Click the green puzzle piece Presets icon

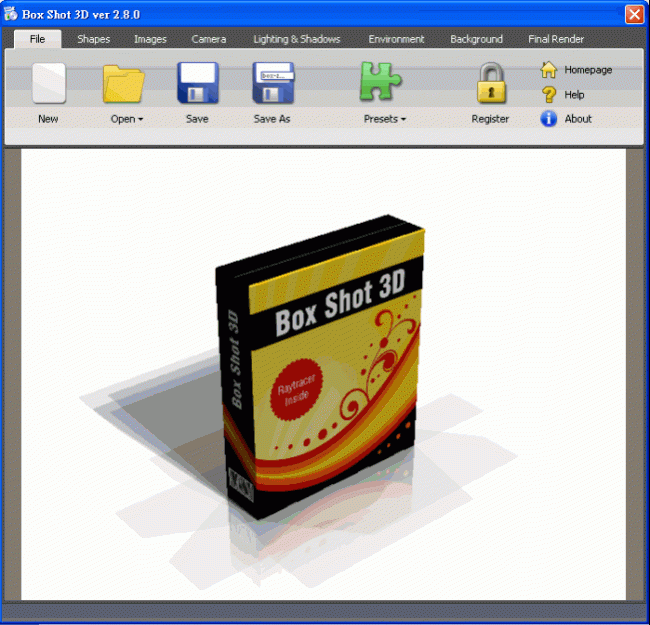point(381,82)
